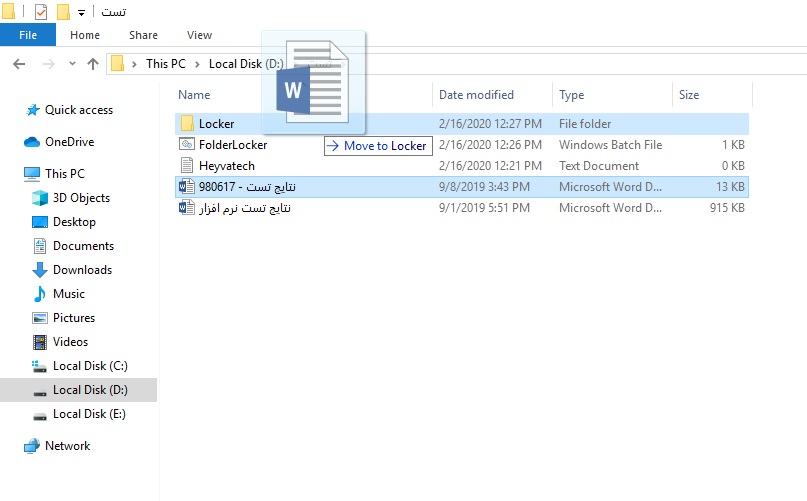Expand the chevron before This PC in address bar

pyautogui.click(x=134, y=64)
